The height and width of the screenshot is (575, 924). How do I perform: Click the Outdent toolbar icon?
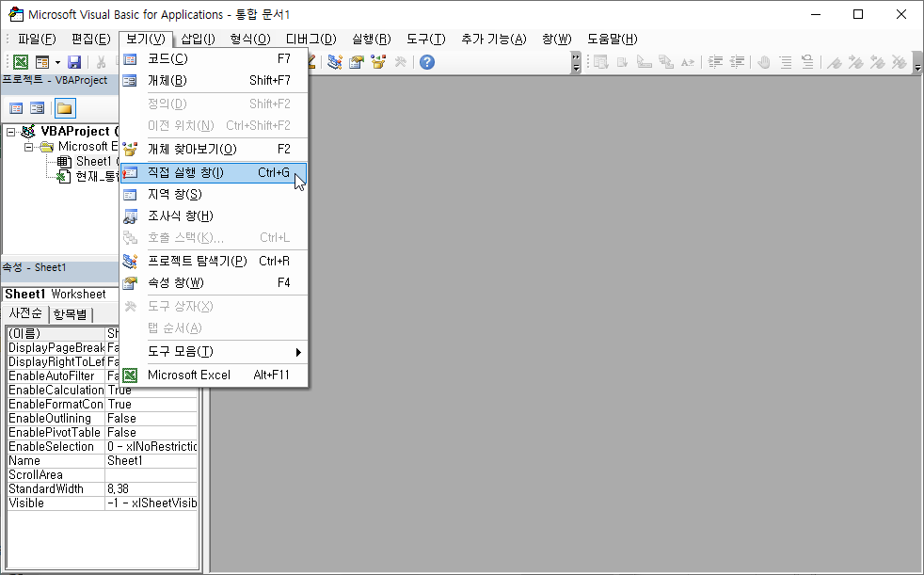click(x=737, y=62)
